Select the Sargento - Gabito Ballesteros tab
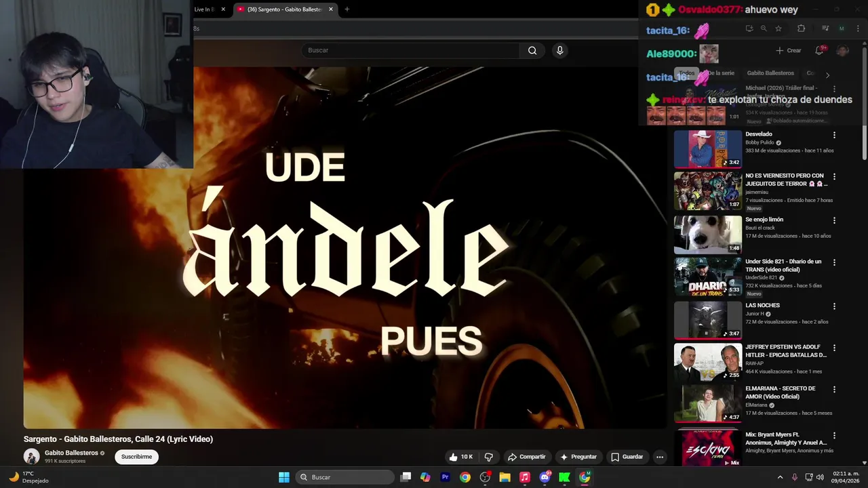This screenshot has width=868, height=488. point(285,9)
